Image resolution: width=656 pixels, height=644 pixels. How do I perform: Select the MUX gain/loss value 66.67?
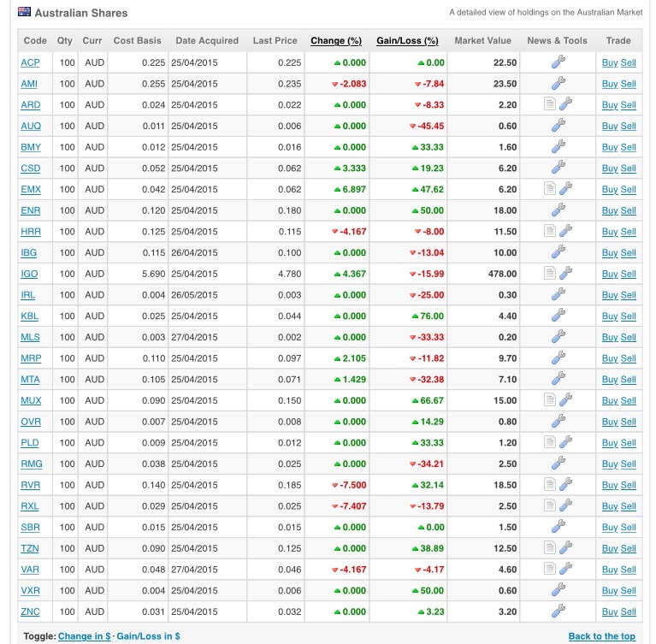tap(432, 401)
